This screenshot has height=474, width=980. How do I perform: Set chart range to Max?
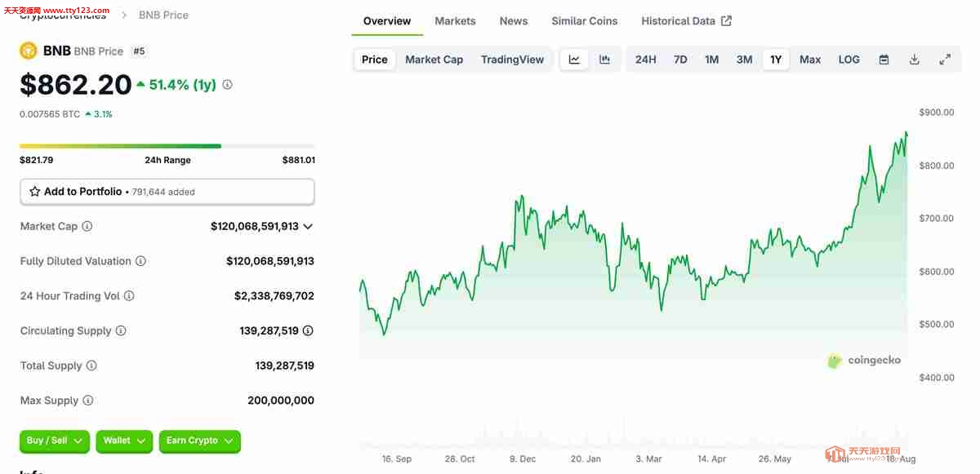coord(810,60)
